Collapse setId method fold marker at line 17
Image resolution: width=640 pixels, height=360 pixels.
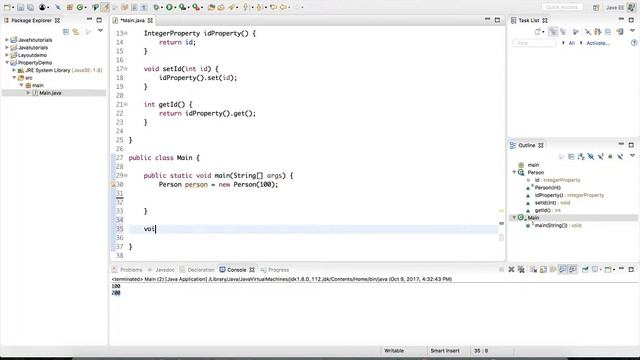point(126,69)
